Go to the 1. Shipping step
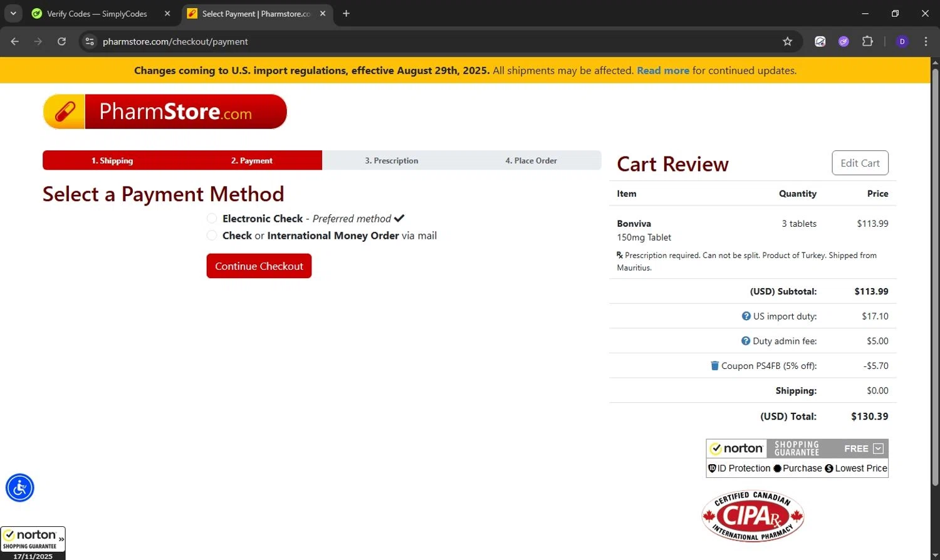This screenshot has height=560, width=940. [112, 160]
